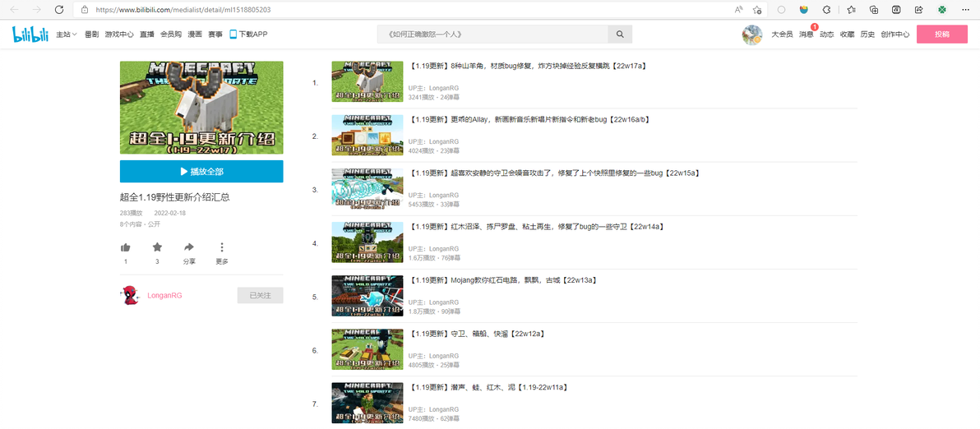980x429 pixels.
Task: Open the title '守卫、箱船、快溜' video
Action: pos(478,334)
